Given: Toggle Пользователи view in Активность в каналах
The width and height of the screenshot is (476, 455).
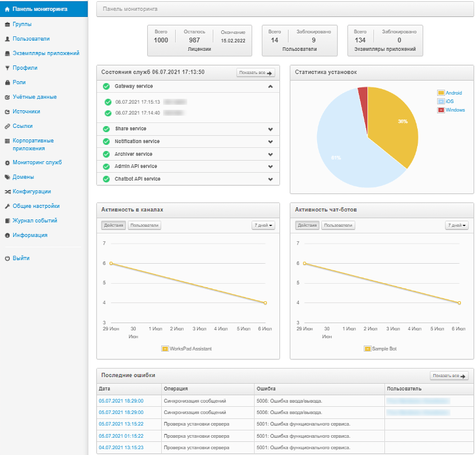Looking at the screenshot, I should click(144, 225).
